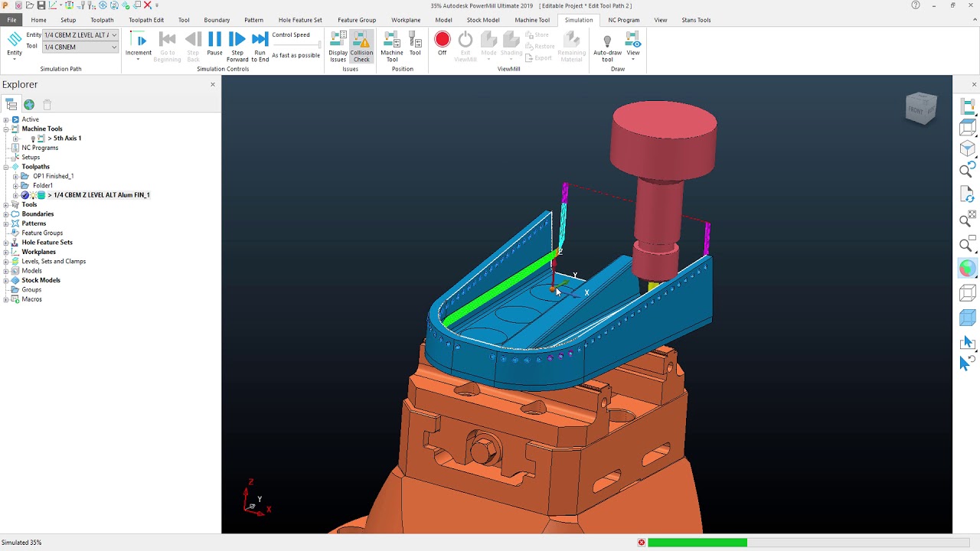Viewport: 980px width, 551px height.
Task: Click the wireframe cube icon in right toolbar
Action: 968,293
